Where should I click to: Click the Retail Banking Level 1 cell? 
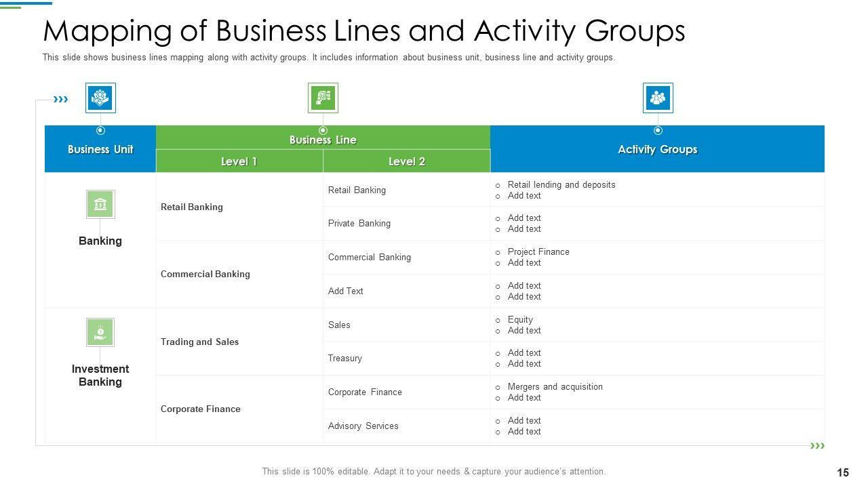tap(192, 207)
